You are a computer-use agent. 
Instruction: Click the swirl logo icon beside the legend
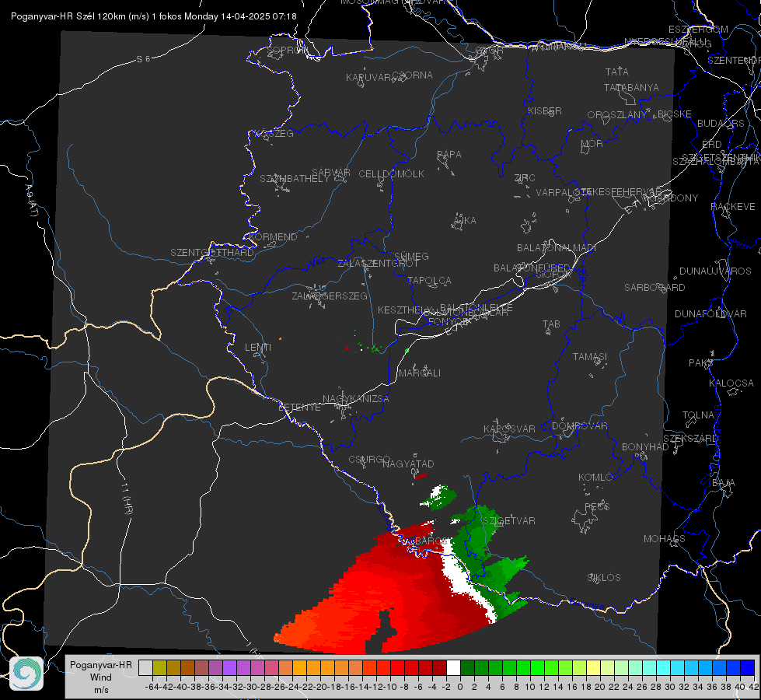click(26, 674)
